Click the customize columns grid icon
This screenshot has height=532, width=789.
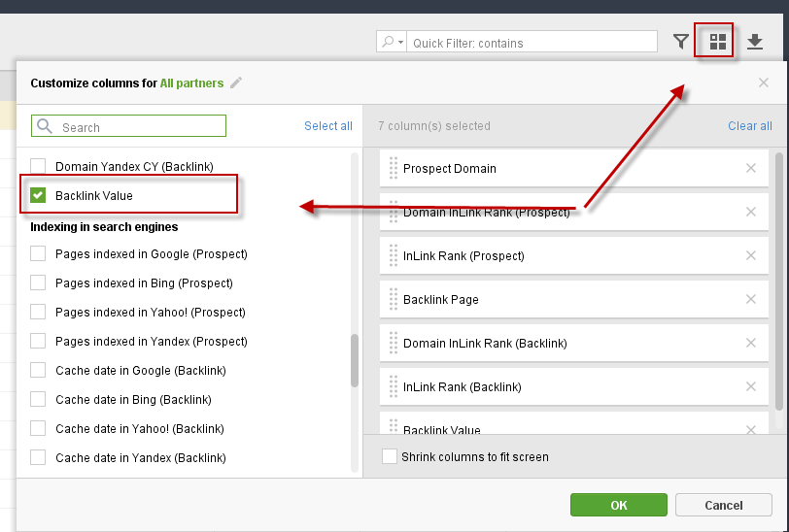coord(717,41)
